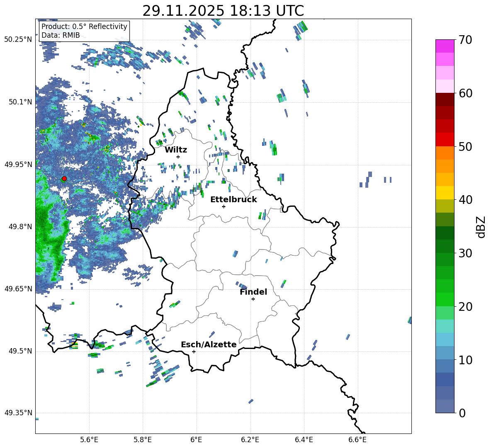
Task: Click the longitude label 5.8°E
Action: (143, 440)
